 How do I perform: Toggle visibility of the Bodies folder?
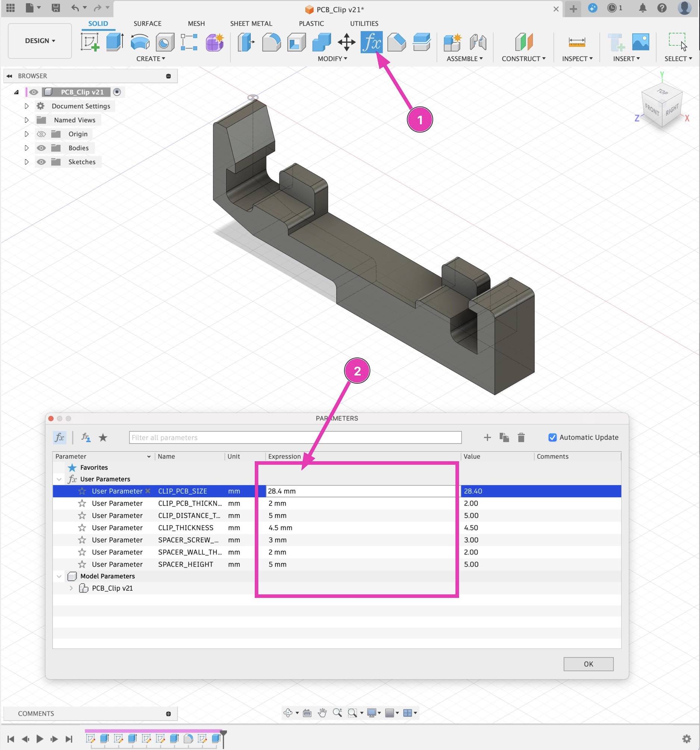coord(41,148)
